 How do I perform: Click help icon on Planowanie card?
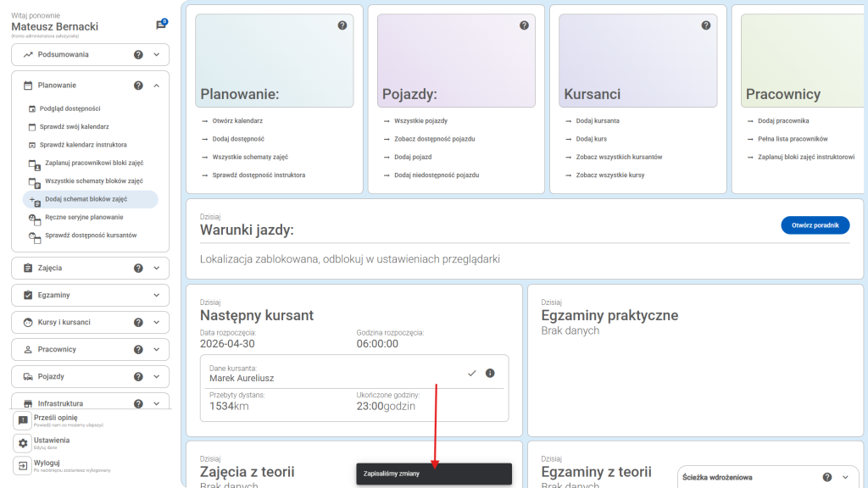pos(342,25)
